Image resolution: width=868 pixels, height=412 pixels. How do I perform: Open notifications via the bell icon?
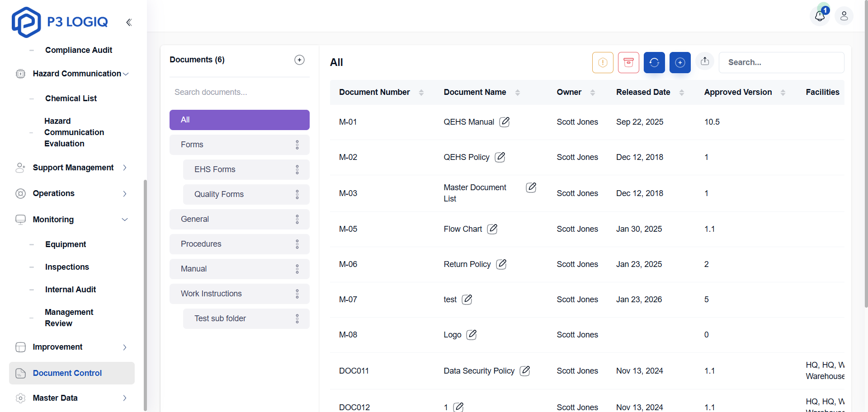(820, 16)
